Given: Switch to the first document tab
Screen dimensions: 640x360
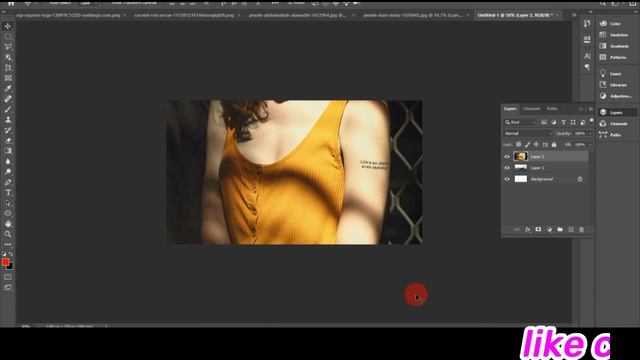Looking at the screenshot, I should tap(68, 15).
